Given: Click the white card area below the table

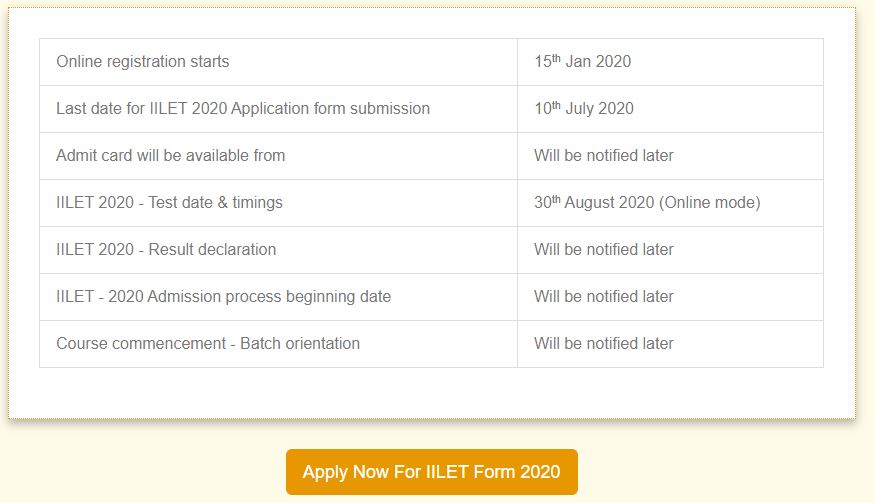Looking at the screenshot, I should (x=431, y=393).
